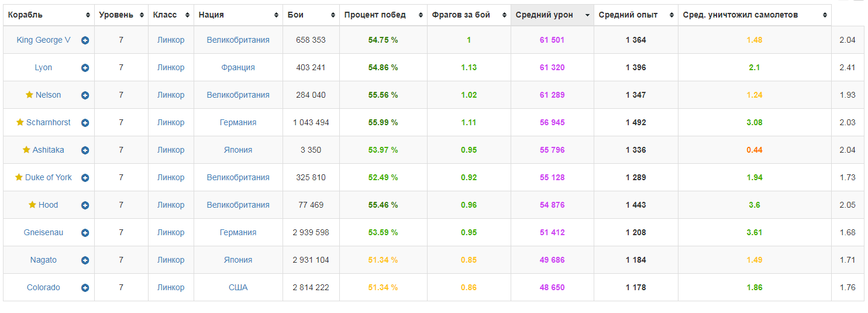Select planes destroyed value 0.44
The height and width of the screenshot is (313, 868).
[x=755, y=150]
